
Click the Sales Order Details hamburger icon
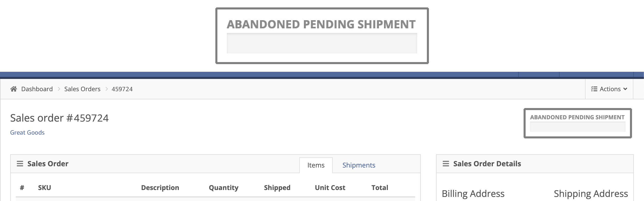click(446, 164)
